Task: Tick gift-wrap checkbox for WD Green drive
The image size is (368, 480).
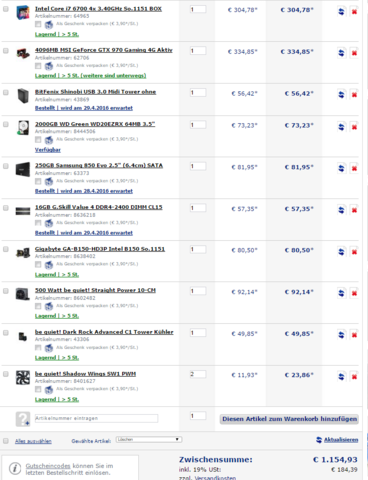Action: pyautogui.click(x=38, y=139)
